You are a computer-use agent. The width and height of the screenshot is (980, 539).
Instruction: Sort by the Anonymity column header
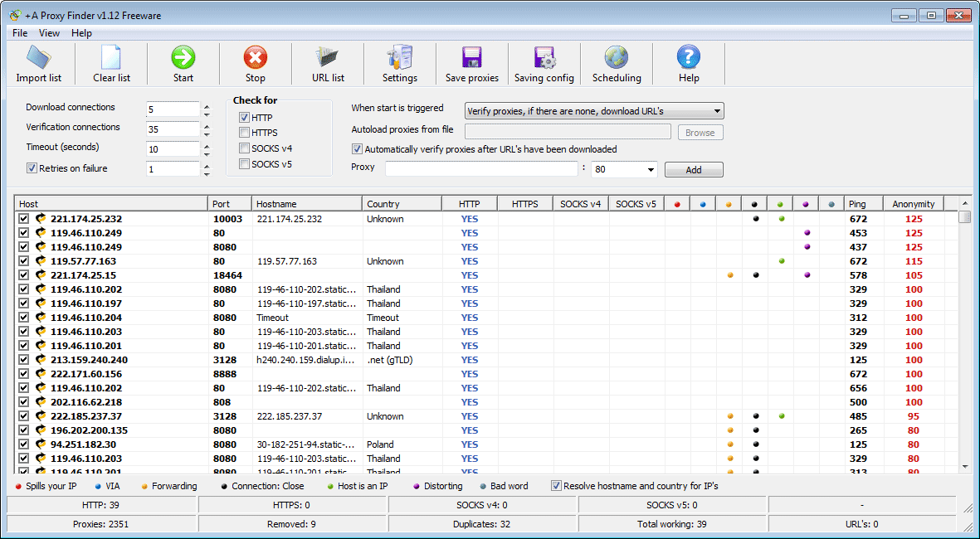[914, 204]
